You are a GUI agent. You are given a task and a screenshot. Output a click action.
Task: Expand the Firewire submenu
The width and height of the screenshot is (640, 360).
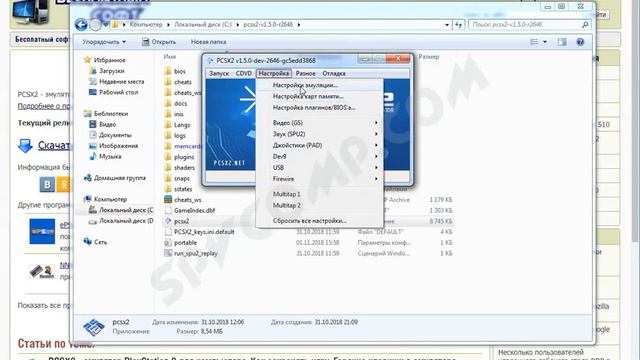[319, 179]
